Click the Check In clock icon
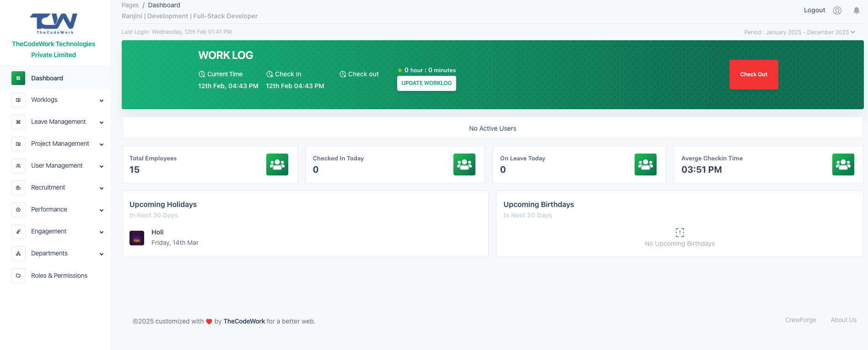 coord(270,74)
